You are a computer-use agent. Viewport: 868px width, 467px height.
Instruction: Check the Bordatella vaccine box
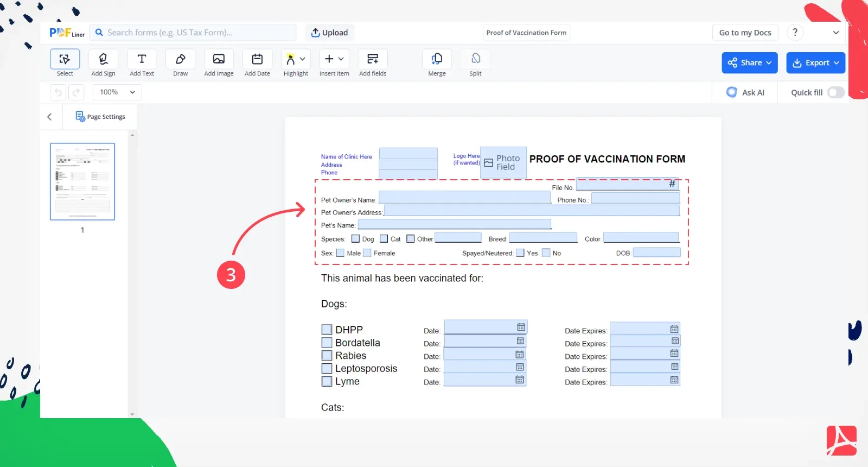coord(327,343)
